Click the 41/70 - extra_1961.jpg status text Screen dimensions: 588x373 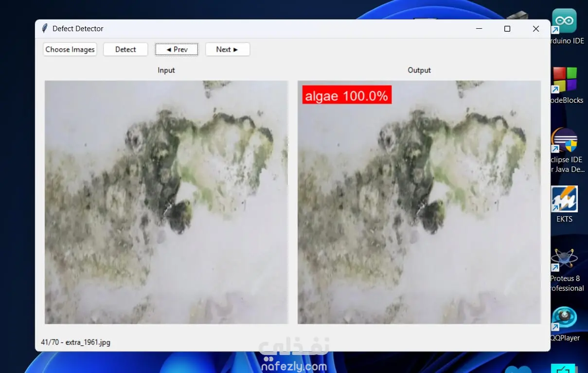point(76,342)
